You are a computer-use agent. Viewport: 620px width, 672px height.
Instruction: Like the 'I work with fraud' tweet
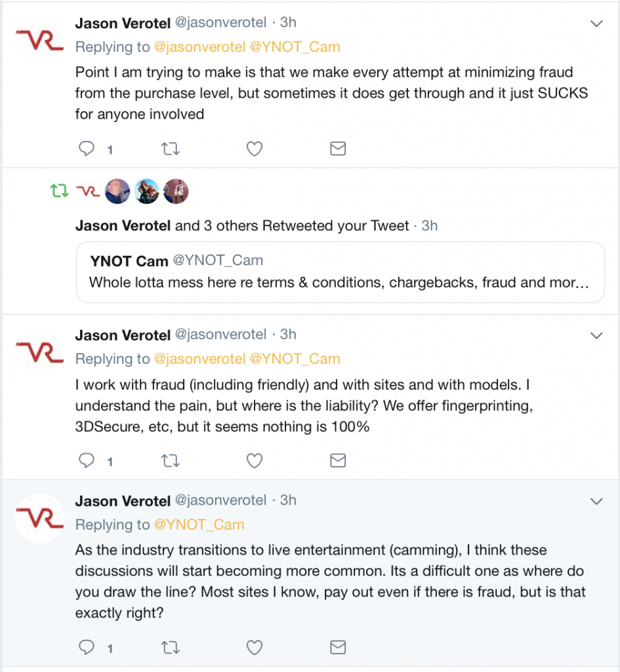pyautogui.click(x=254, y=461)
